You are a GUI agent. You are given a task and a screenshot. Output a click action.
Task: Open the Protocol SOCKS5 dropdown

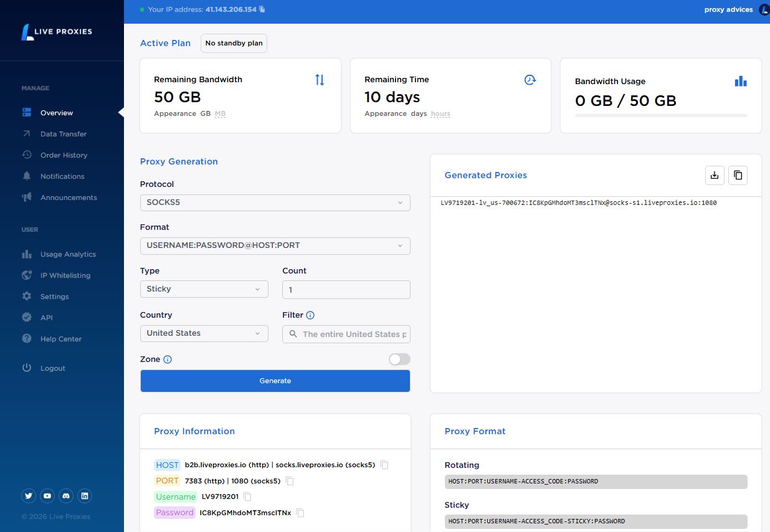click(x=275, y=202)
